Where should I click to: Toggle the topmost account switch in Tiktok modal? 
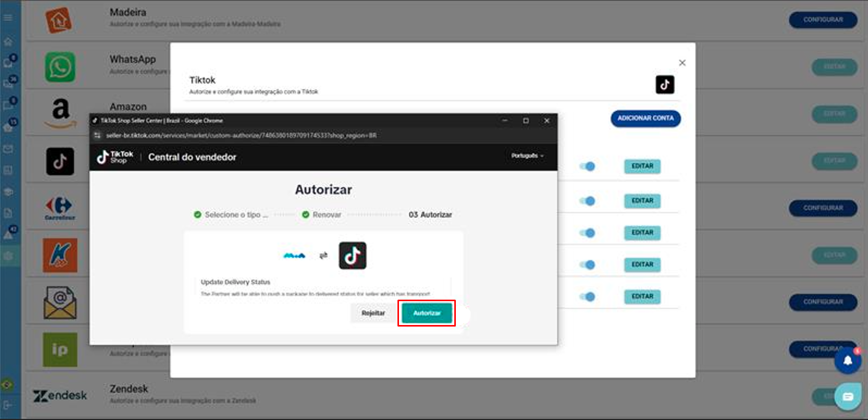tap(587, 166)
